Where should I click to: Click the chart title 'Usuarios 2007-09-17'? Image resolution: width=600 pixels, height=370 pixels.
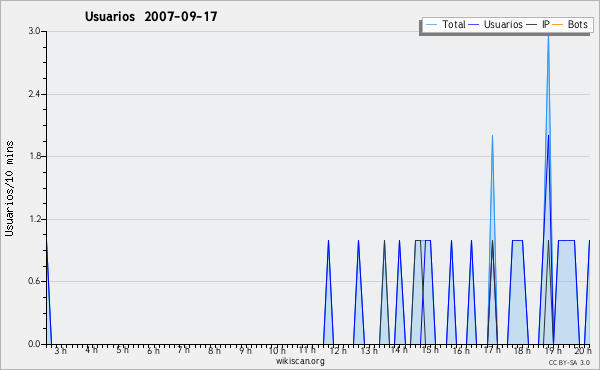(x=151, y=16)
